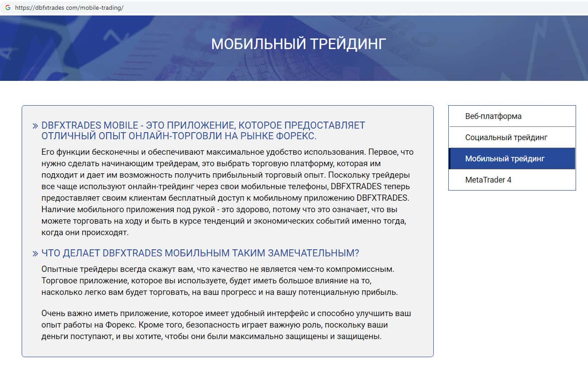The image size is (588, 370).
Task: Go to Социальный трейдинг in the sidebar
Action: point(512,137)
